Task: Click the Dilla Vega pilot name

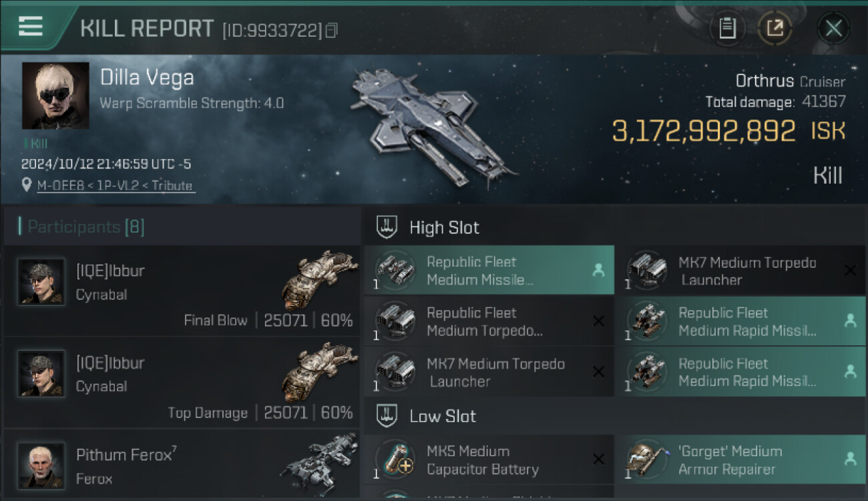Action: (147, 77)
